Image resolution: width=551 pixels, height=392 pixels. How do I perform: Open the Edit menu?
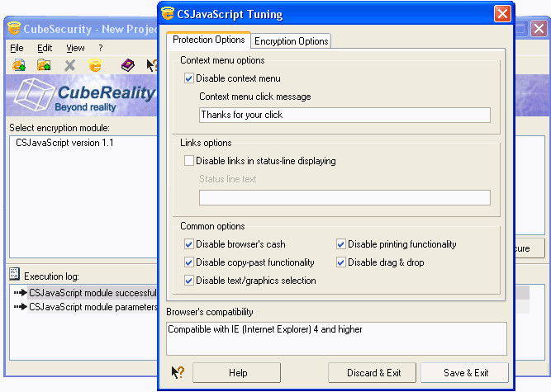(x=45, y=48)
